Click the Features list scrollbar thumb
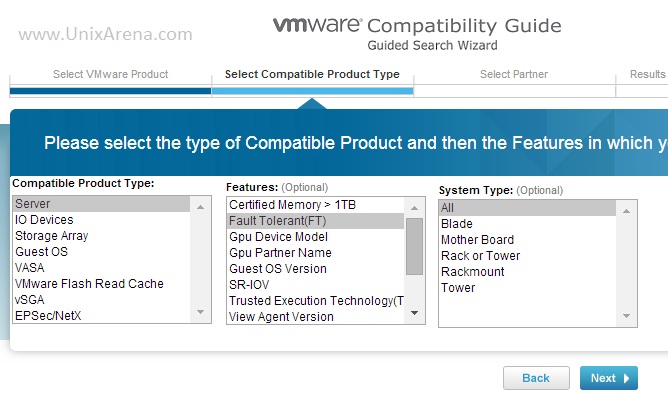Image resolution: width=668 pixels, height=398 pixels. click(414, 246)
